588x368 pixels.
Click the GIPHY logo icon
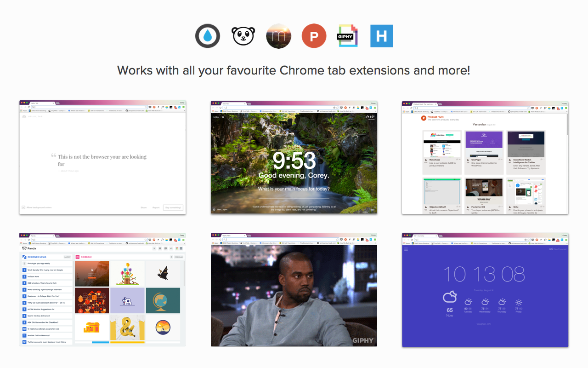coord(347,36)
